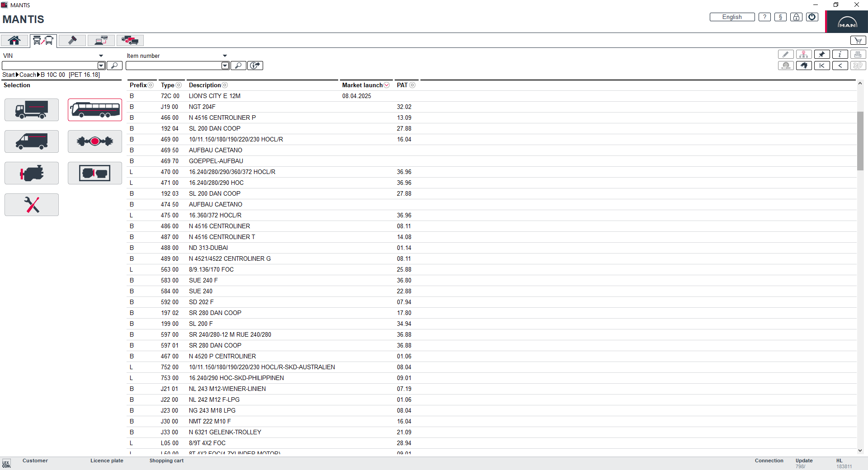Follow the Start breadcrumb link
The height and width of the screenshot is (470, 868).
(9, 75)
